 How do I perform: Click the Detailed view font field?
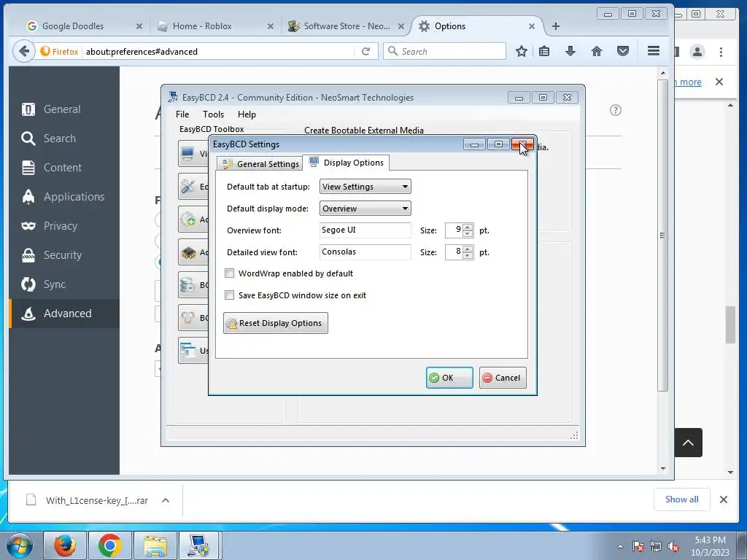365,252
